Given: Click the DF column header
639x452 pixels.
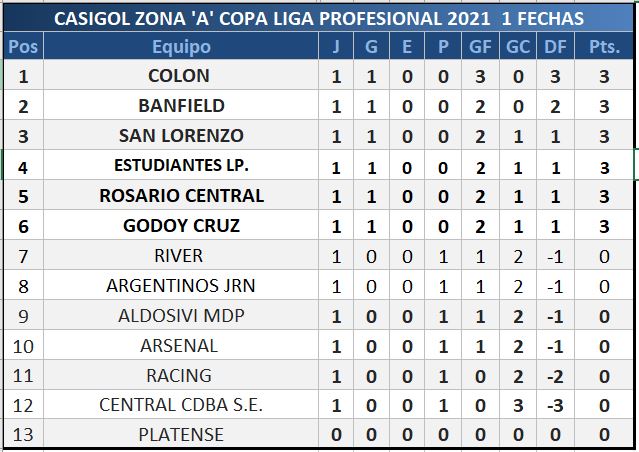Looking at the screenshot, I should pyautogui.click(x=553, y=47).
